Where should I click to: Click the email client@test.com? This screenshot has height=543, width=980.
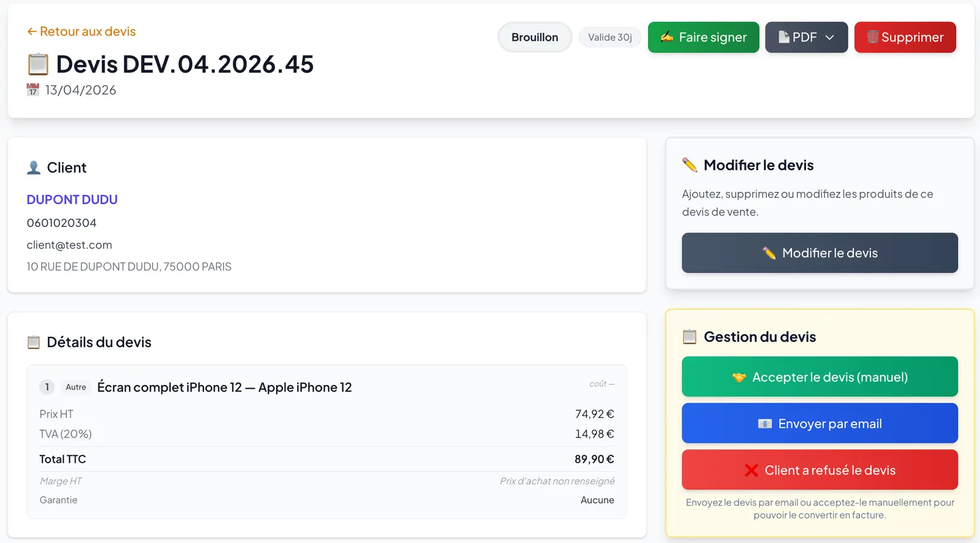tap(69, 245)
